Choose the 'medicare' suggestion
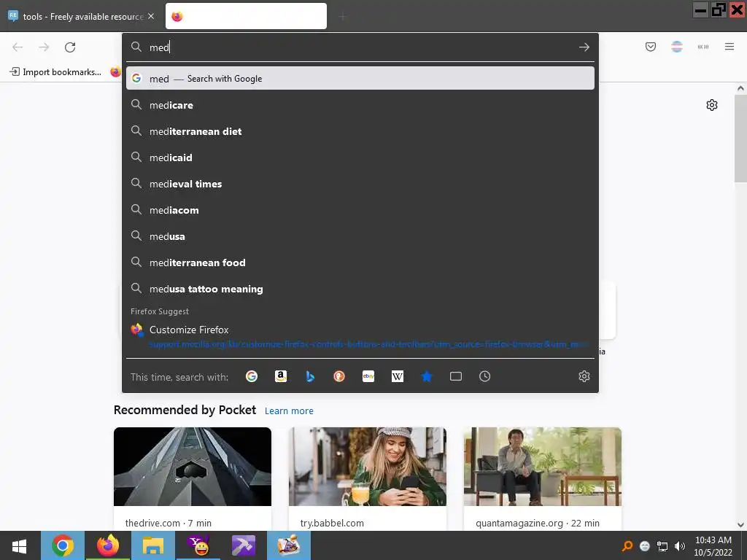 coord(360,105)
